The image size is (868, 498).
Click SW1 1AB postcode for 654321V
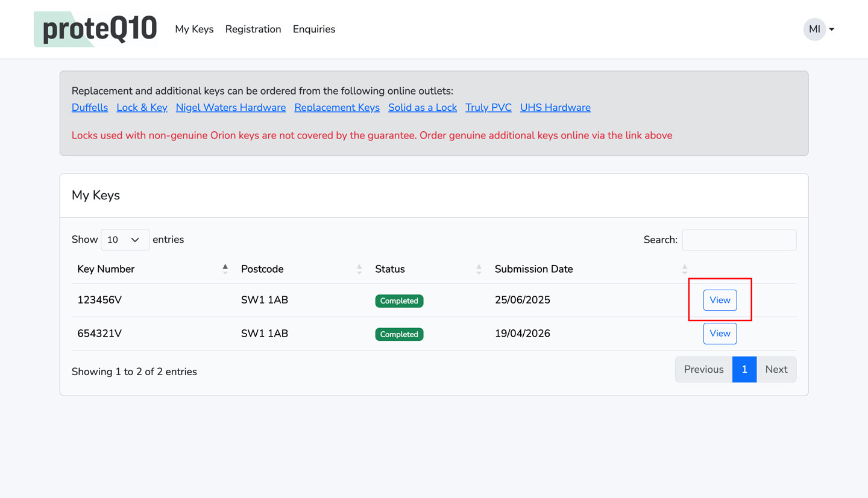(x=265, y=334)
